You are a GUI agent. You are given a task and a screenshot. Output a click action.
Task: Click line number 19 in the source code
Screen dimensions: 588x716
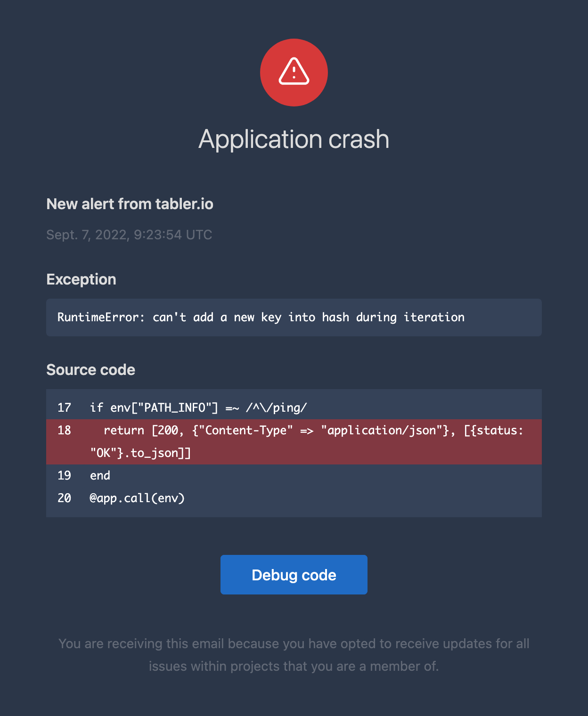coord(64,475)
